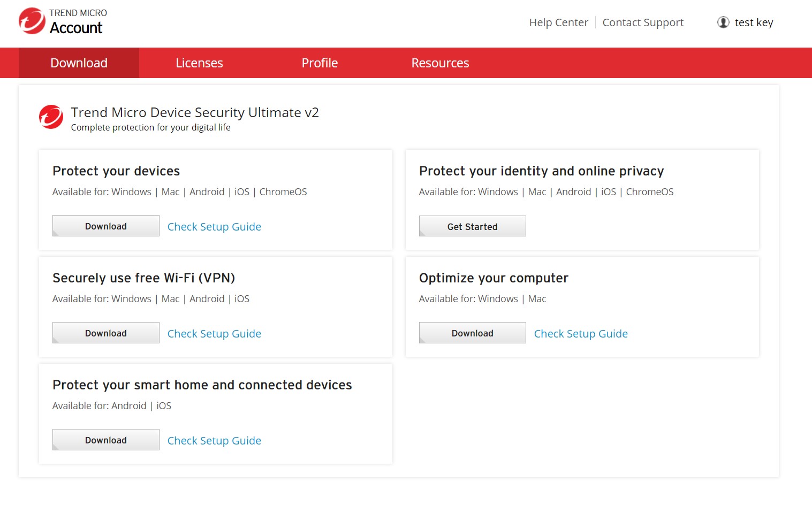Viewport: 812px width, 514px height.
Task: Select the Download navigation tab
Action: (x=78, y=63)
